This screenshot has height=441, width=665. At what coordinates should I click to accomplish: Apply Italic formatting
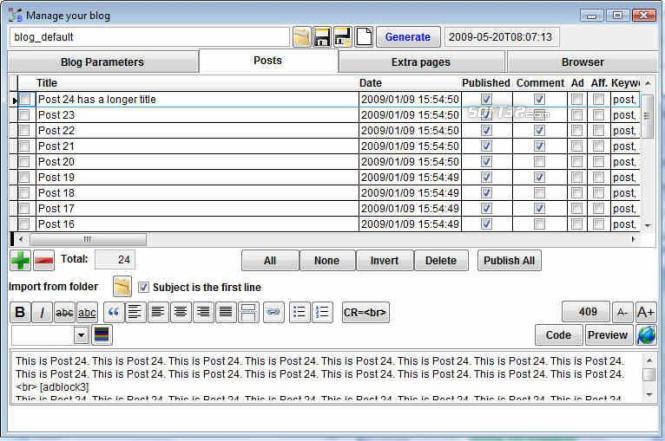(42, 313)
